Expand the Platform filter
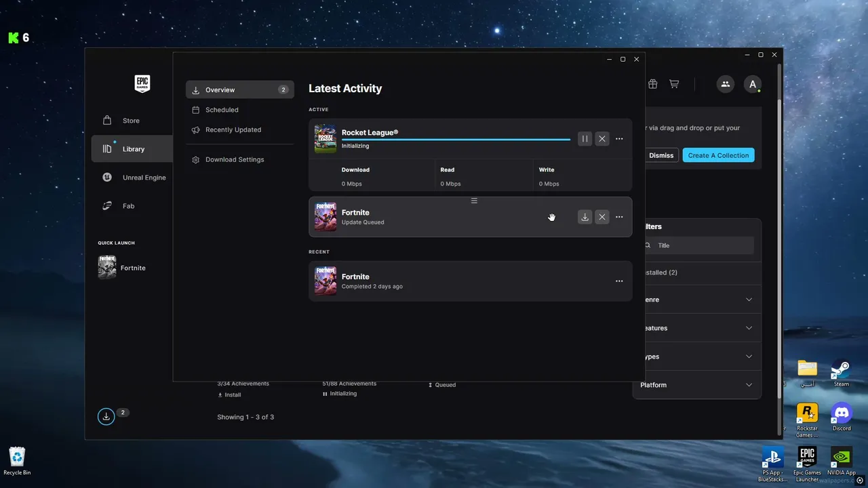The height and width of the screenshot is (488, 868). [x=696, y=385]
